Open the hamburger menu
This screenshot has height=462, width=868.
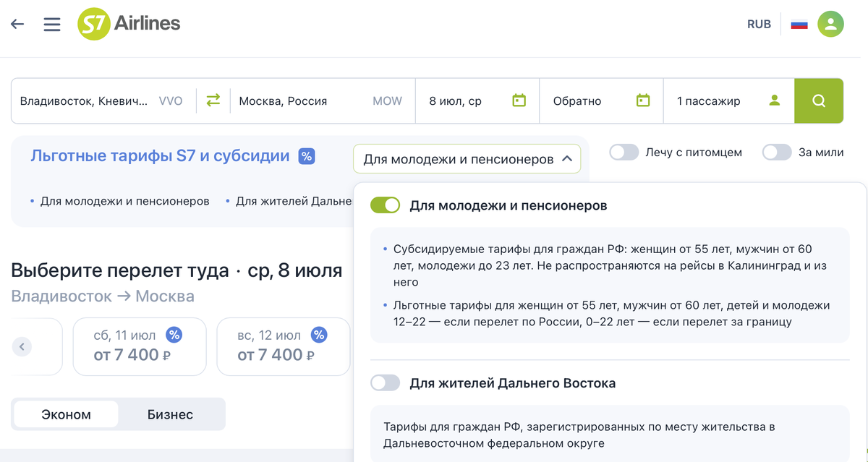coord(51,23)
